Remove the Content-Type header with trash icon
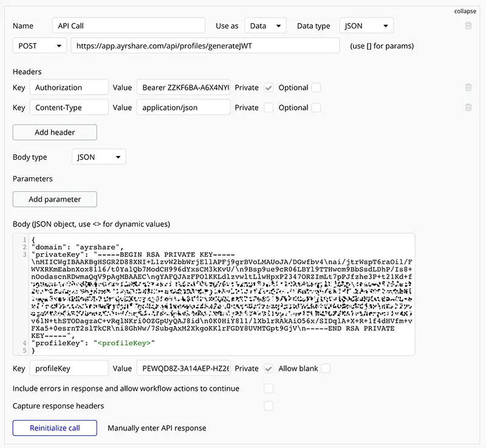Viewport: 486px width, 448px height. point(468,107)
